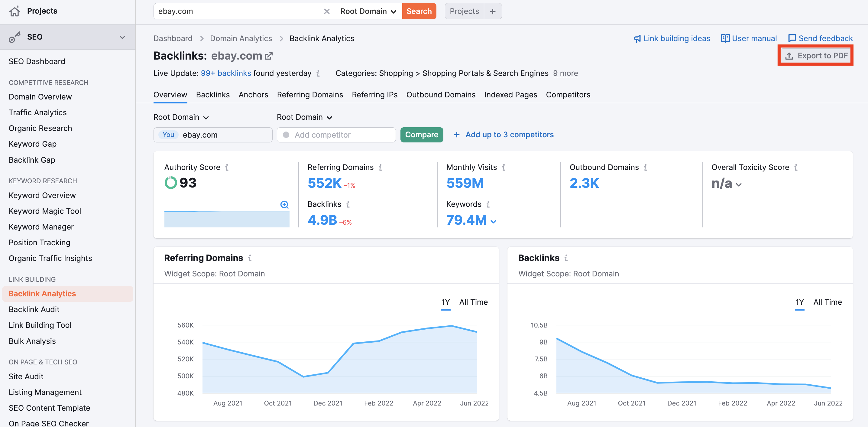The width and height of the screenshot is (868, 427).
Task: Click the Add competitor input field
Action: (x=336, y=135)
